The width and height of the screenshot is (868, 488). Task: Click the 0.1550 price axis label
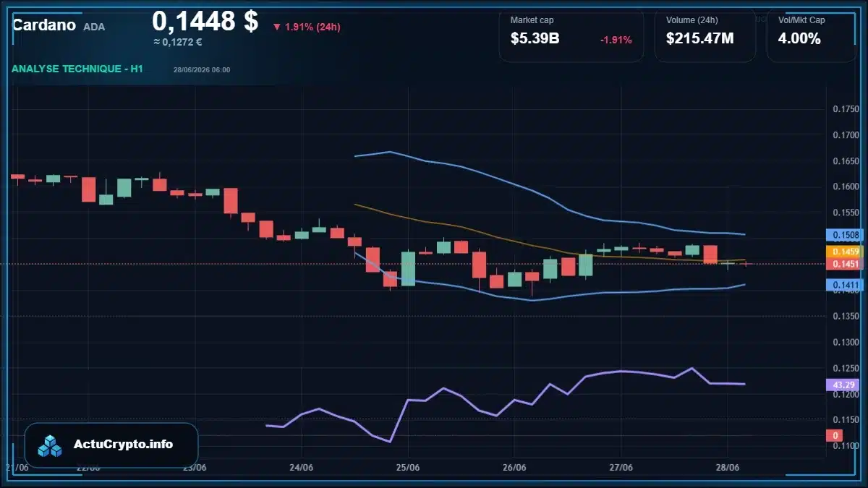click(x=845, y=213)
